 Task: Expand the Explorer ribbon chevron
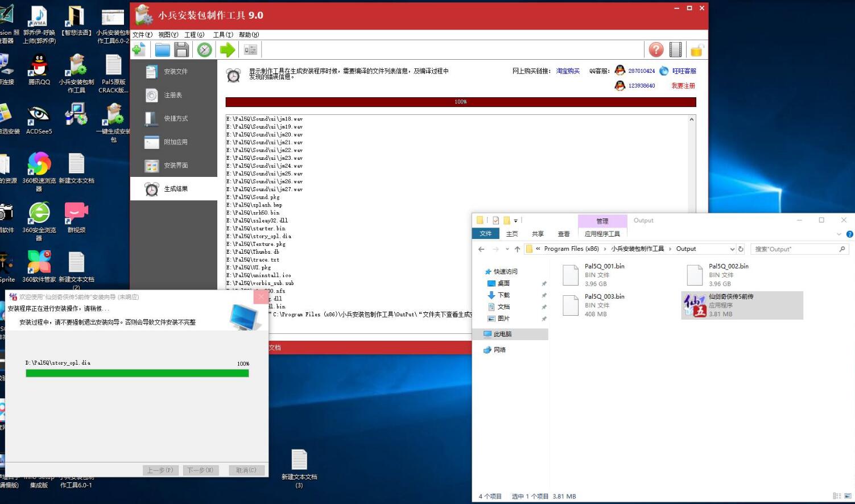(x=839, y=234)
